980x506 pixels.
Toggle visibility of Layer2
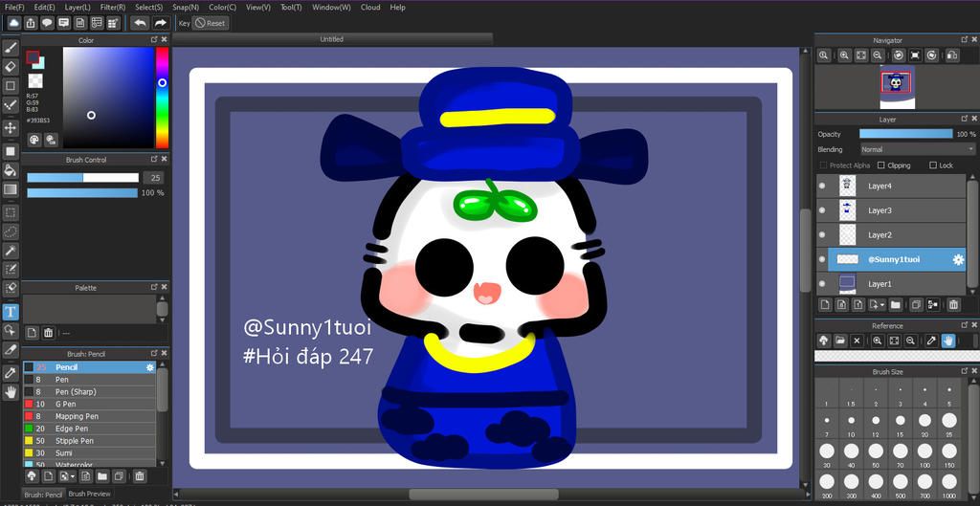(x=822, y=235)
